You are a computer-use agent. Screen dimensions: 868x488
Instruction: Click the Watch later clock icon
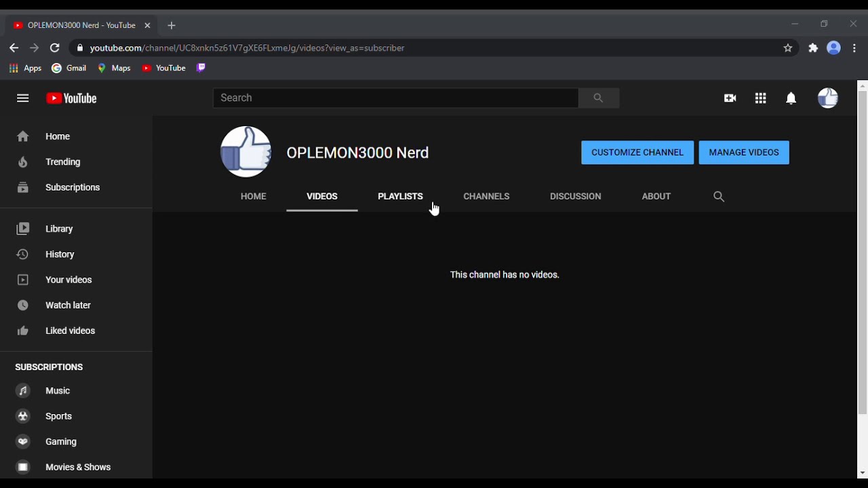pyautogui.click(x=23, y=305)
